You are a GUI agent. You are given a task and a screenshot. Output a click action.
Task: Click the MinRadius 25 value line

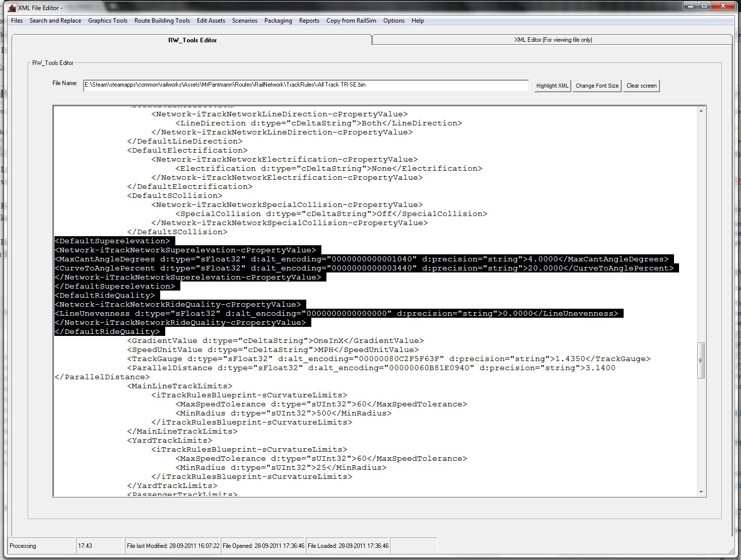281,468
